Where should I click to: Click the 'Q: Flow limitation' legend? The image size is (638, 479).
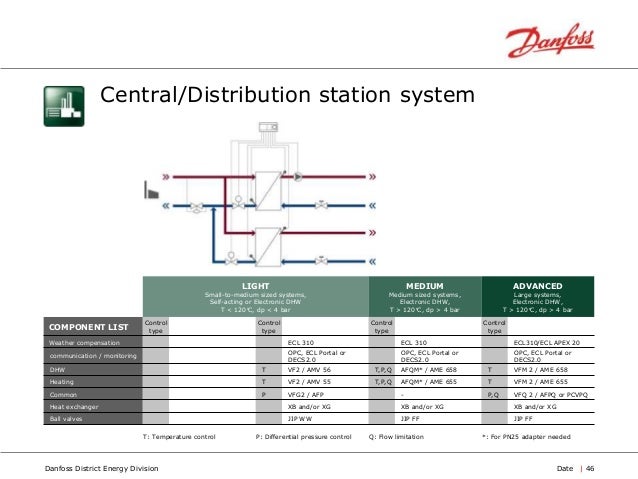coord(396,437)
